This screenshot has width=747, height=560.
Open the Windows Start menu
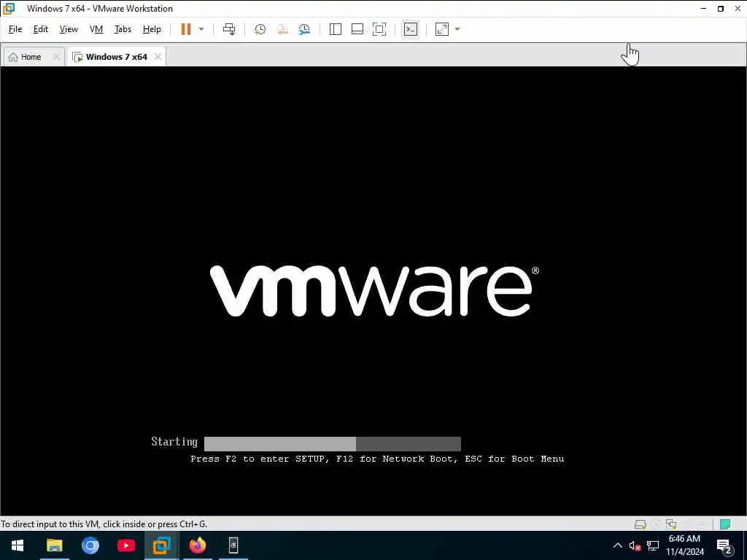18,545
